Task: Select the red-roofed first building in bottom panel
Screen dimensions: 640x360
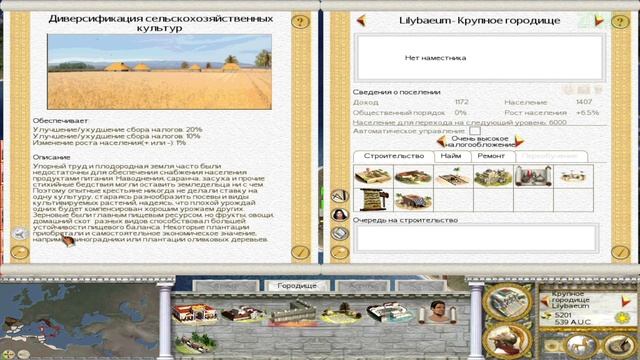Action: (x=194, y=313)
